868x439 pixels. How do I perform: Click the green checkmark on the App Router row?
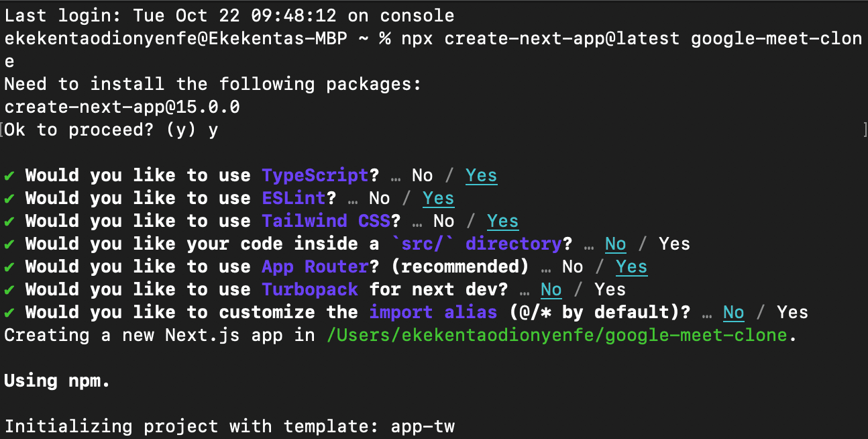(9, 267)
